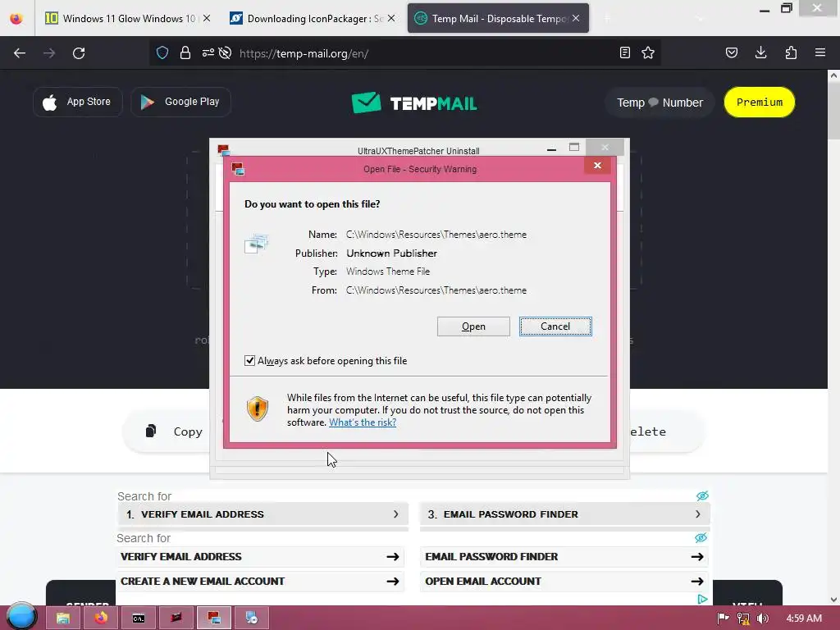840x630 pixels.
Task: Click the autoplay blocked icon in the address bar
Action: [226, 52]
